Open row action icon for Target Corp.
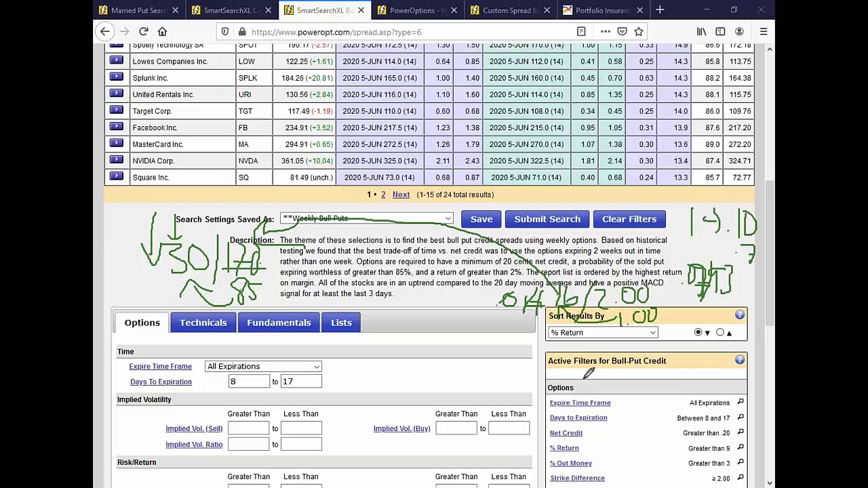This screenshot has height=488, width=868. click(116, 110)
